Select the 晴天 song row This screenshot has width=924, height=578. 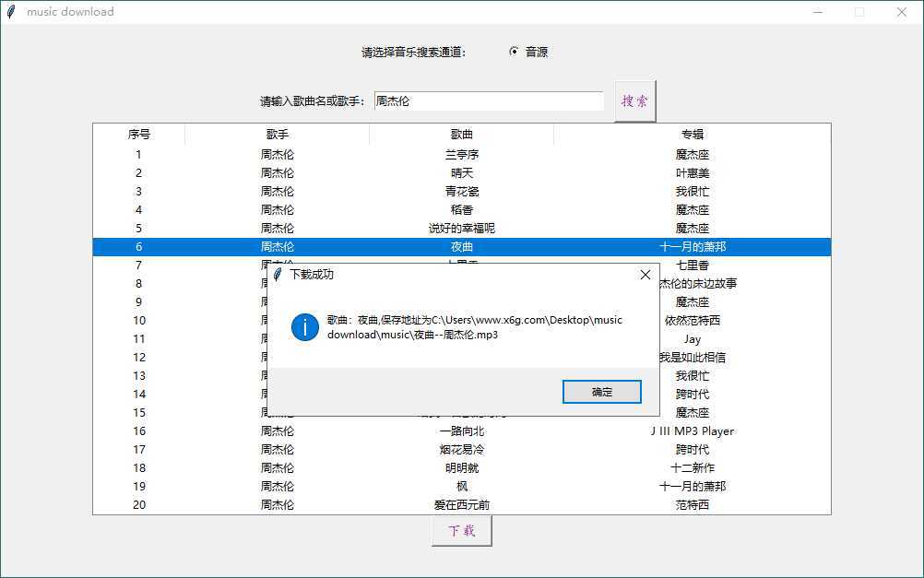coord(461,172)
